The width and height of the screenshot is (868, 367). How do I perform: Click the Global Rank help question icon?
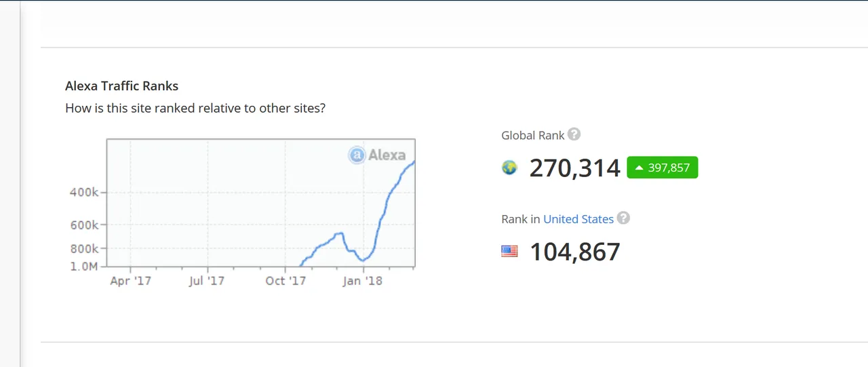click(574, 134)
